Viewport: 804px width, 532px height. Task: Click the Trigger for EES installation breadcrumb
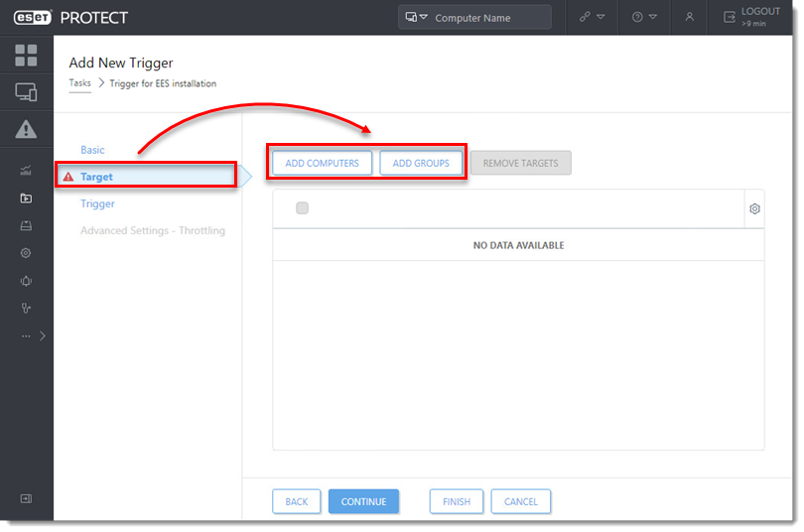coord(163,83)
